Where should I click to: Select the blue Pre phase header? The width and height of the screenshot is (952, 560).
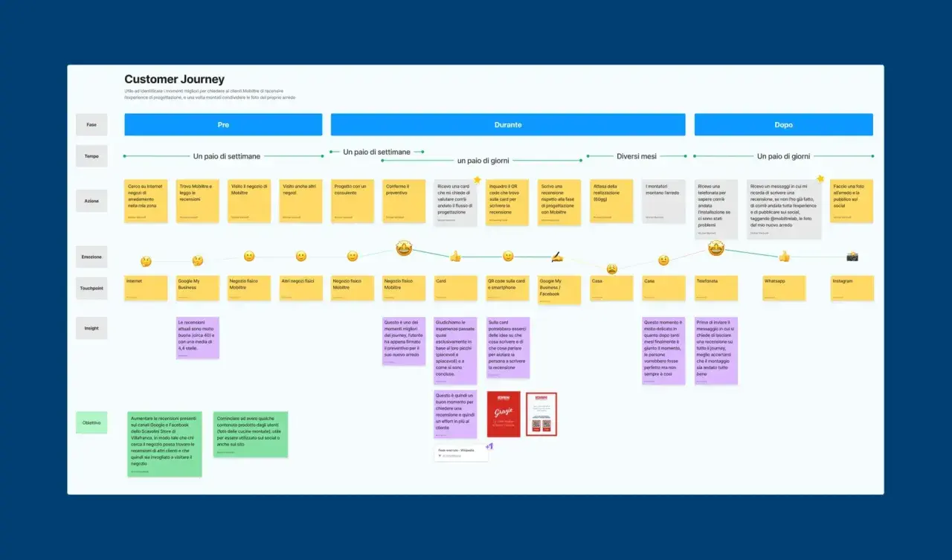(223, 125)
